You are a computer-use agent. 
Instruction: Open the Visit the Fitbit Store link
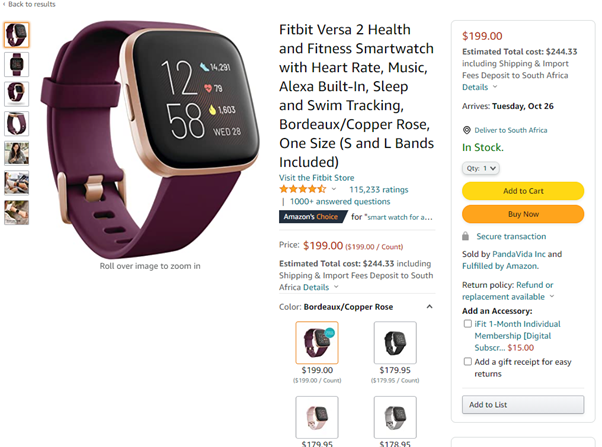[x=317, y=178]
